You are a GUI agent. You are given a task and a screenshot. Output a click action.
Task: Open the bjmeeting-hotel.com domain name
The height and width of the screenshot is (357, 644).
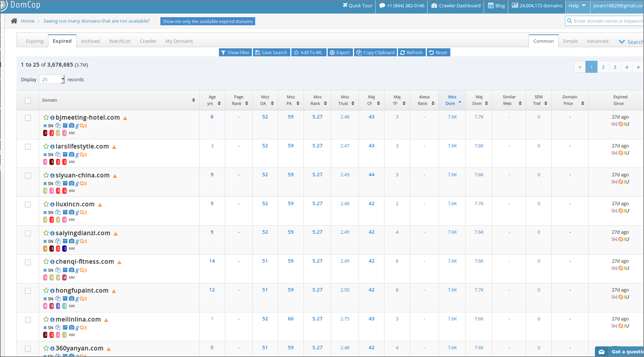(x=88, y=117)
